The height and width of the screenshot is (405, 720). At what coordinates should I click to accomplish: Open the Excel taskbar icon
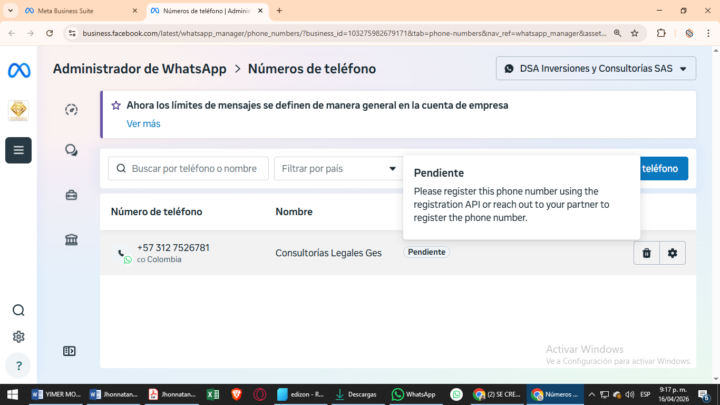click(213, 394)
